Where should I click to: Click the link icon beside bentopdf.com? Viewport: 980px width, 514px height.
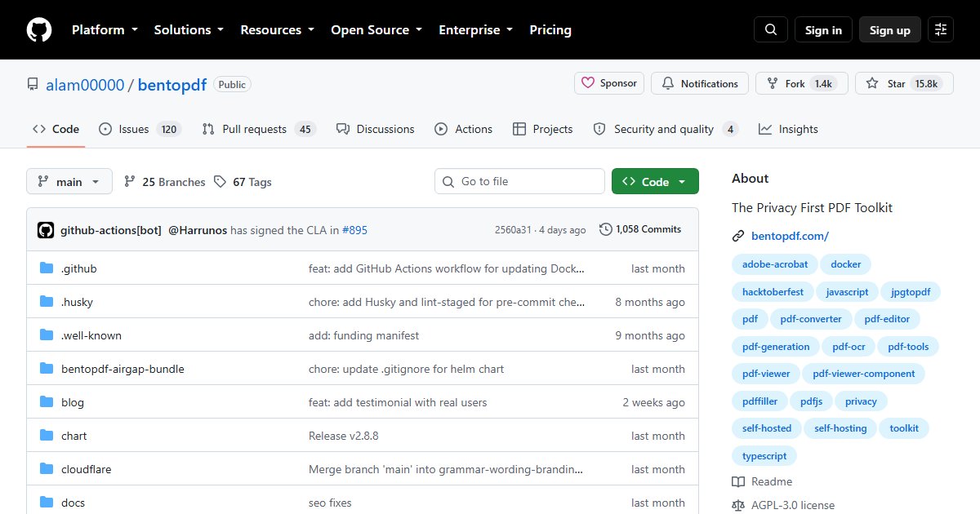(738, 237)
